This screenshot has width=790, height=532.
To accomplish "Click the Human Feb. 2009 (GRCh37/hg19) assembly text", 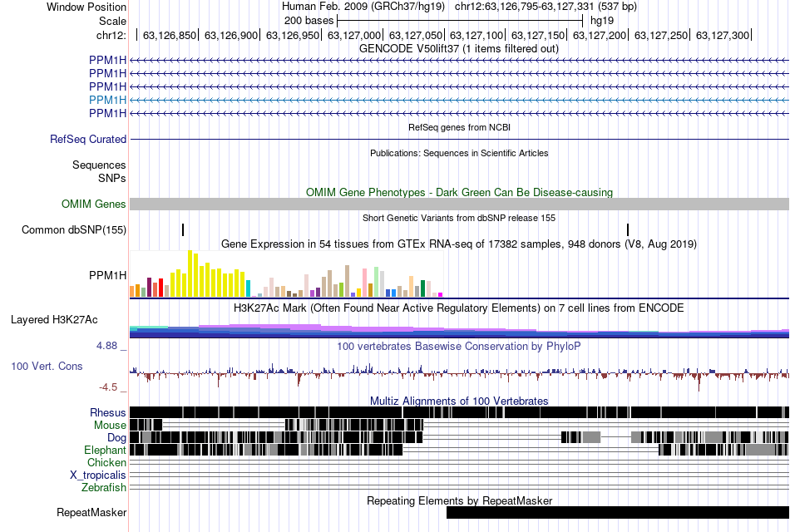I will (363, 7).
